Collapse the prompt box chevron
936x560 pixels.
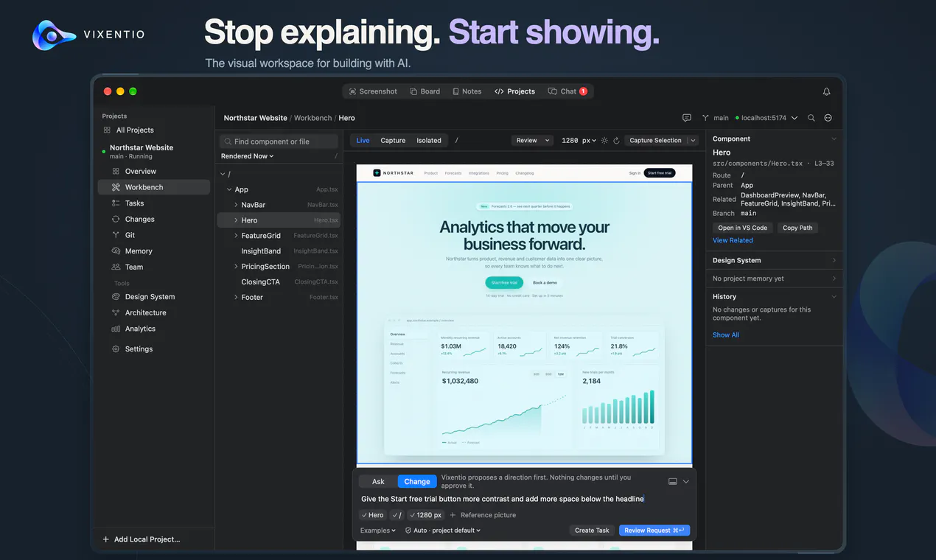(x=686, y=481)
